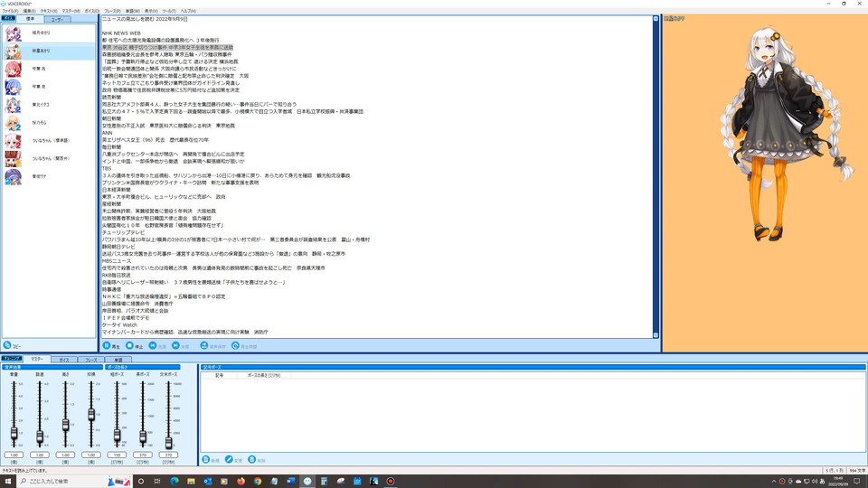Viewport: 868px width, 488px height.
Task: Delete symbol pause with 削除 icon
Action: 252,460
